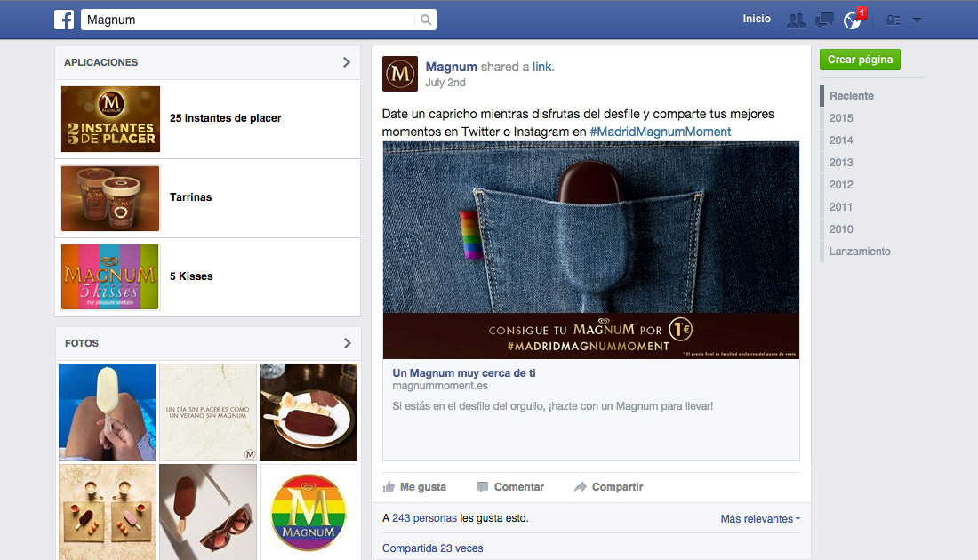
Task: Open the privacy shortcuts lock icon
Action: point(894,20)
